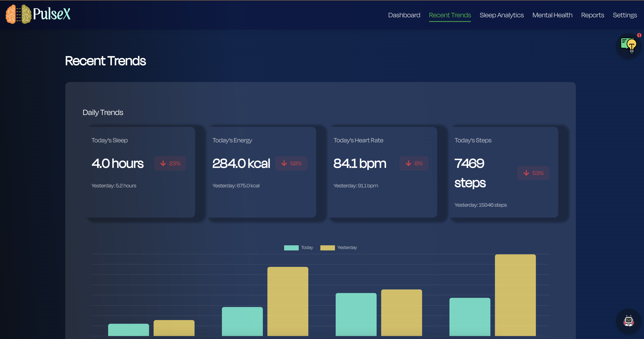
Task: Open Settings from the top navigation
Action: (625, 15)
